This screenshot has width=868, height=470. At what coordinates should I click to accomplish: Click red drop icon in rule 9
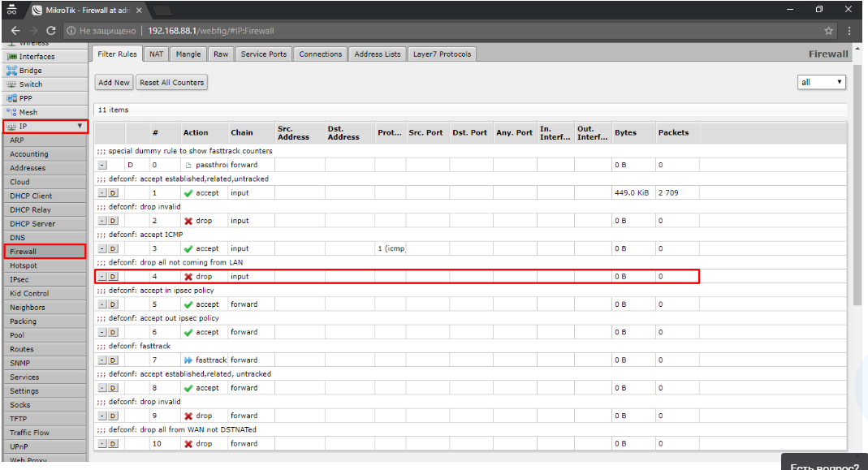point(188,416)
